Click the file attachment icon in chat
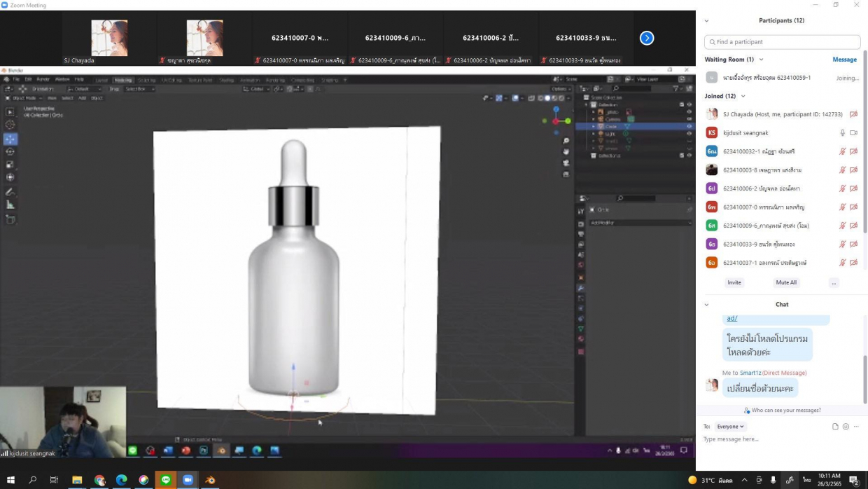Screen dimensions: 868x489 835,427
